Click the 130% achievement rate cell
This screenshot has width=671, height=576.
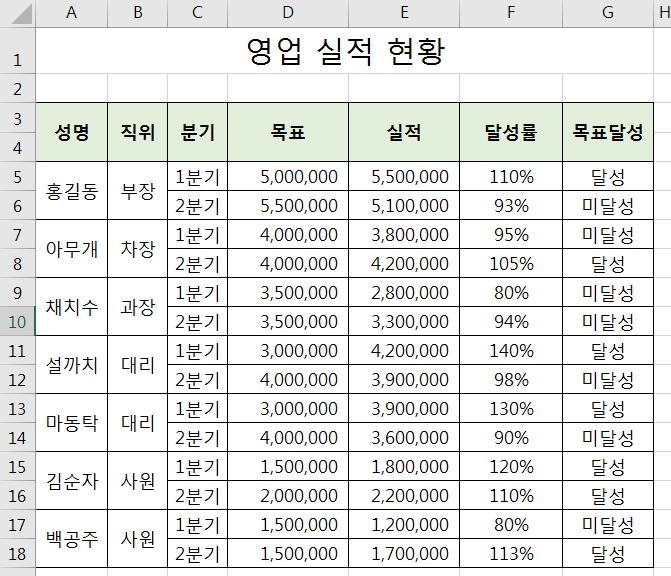pos(511,409)
